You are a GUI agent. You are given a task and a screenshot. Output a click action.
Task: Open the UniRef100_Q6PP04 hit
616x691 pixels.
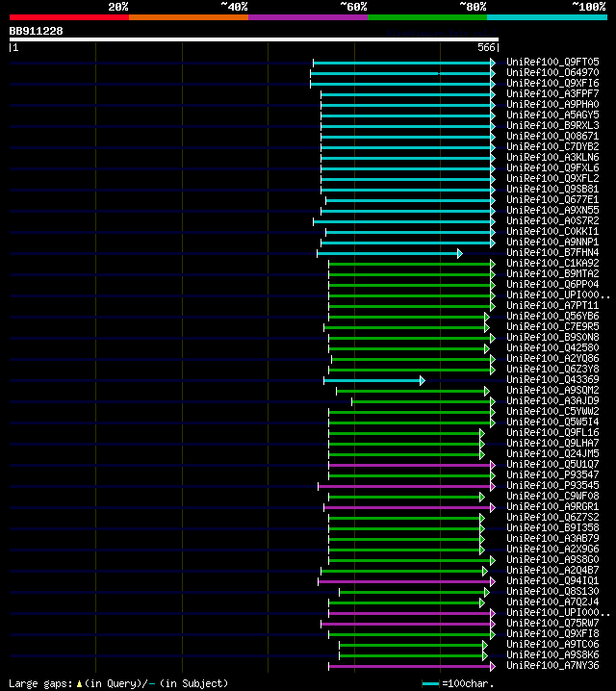coord(552,284)
